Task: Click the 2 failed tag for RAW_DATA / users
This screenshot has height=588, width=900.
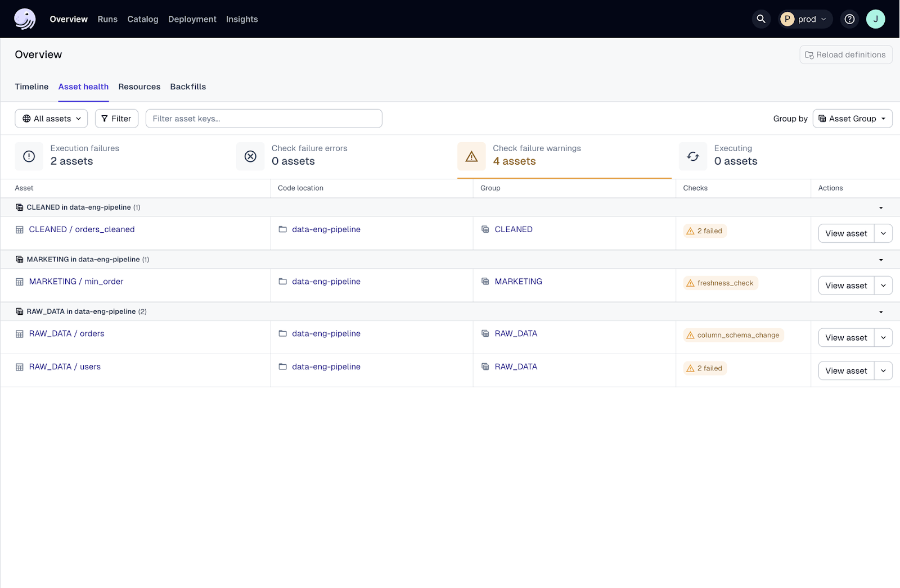Action: pyautogui.click(x=705, y=368)
